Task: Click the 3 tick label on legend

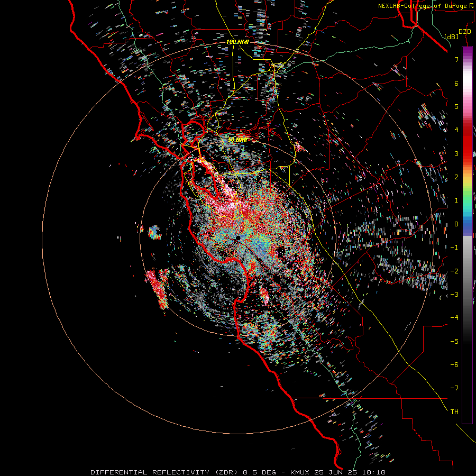Action: coord(456,153)
